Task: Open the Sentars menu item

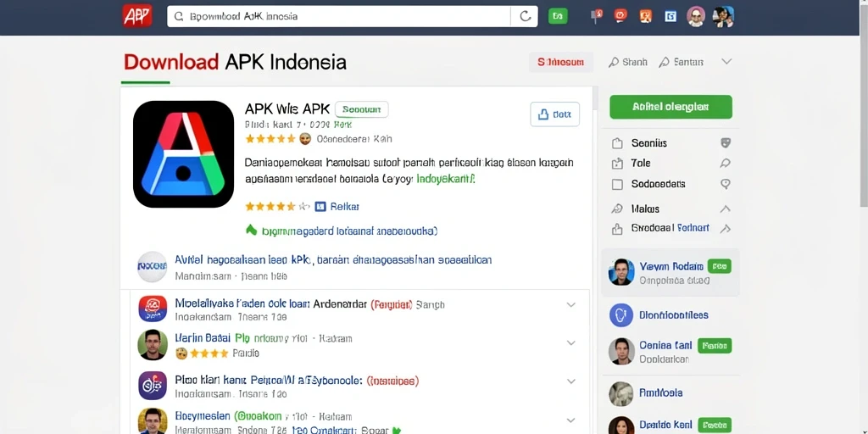Action: click(681, 62)
